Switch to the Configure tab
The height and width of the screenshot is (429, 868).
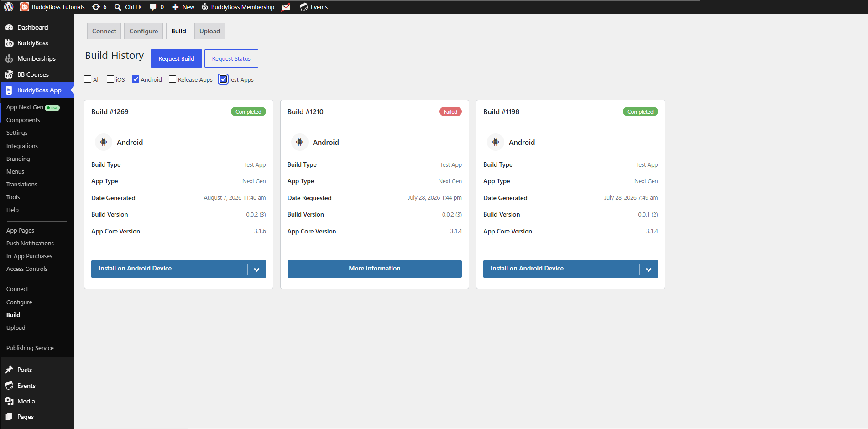[144, 31]
